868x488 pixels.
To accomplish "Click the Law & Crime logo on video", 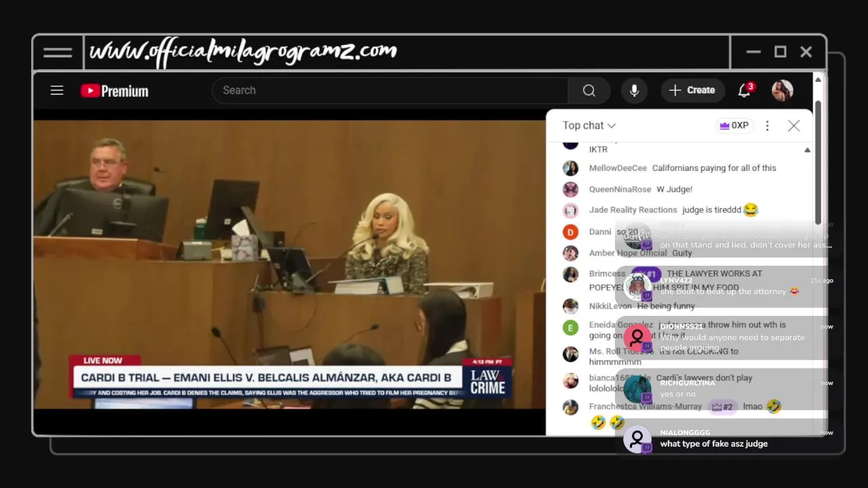I will click(x=488, y=382).
